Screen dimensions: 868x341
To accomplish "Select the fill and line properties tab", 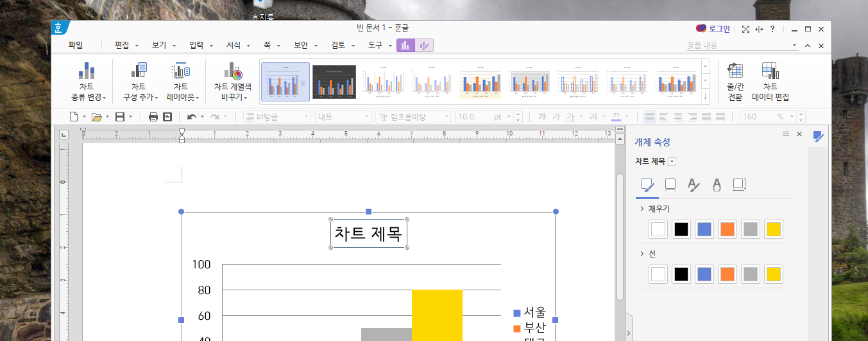I will [x=648, y=186].
